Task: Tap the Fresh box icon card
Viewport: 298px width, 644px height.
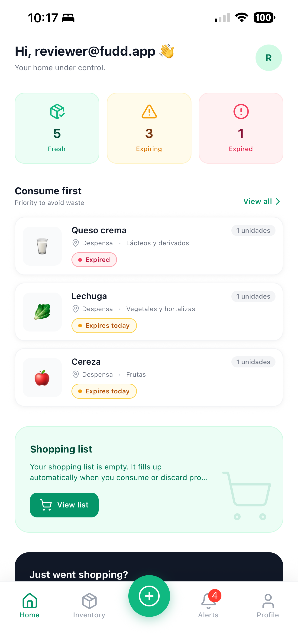Action: click(57, 128)
